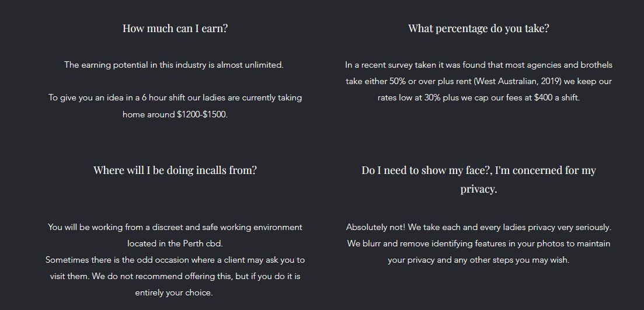Click the 'Absolutely not!' answer line
644x310 pixels.
point(479,227)
